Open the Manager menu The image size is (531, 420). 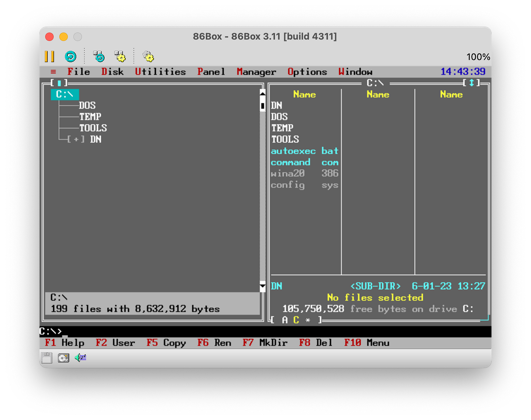click(x=256, y=72)
